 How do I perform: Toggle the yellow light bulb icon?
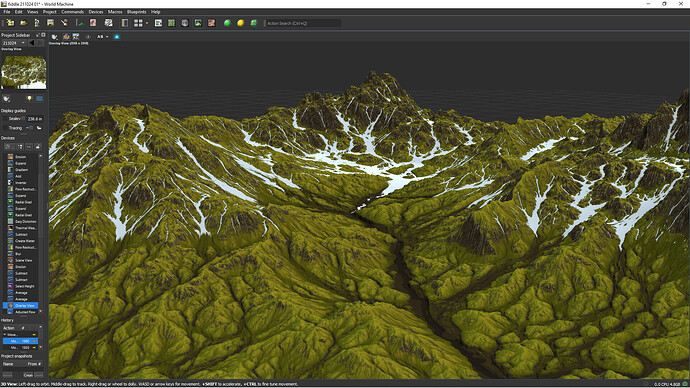pyautogui.click(x=29, y=99)
